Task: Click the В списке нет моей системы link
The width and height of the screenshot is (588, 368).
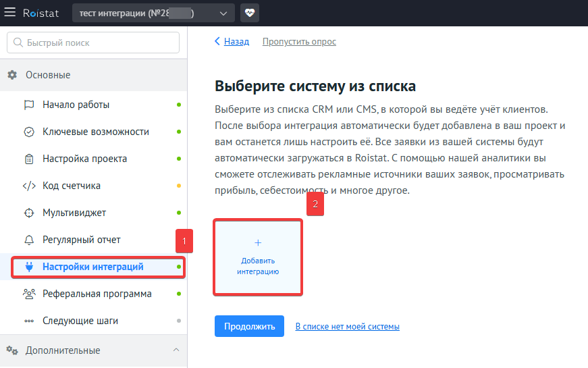Action: pos(347,327)
